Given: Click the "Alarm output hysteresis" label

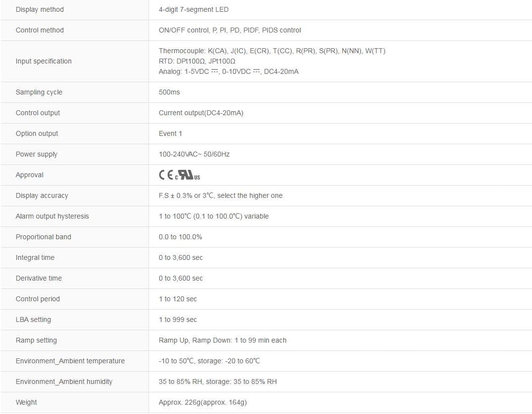Looking at the screenshot, I should 52,216.
